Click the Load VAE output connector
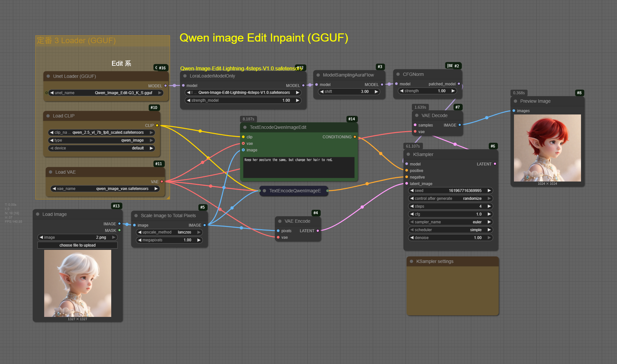This screenshot has height=364, width=617. tap(162, 182)
